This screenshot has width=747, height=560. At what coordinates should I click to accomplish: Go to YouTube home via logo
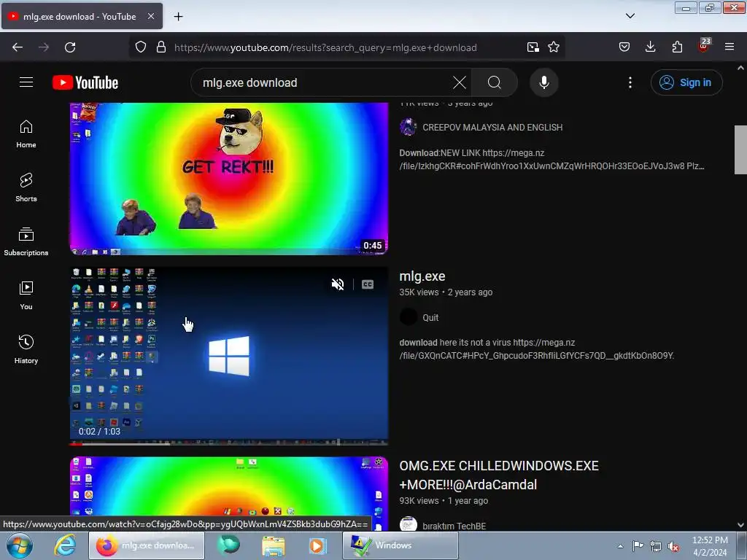pos(85,82)
